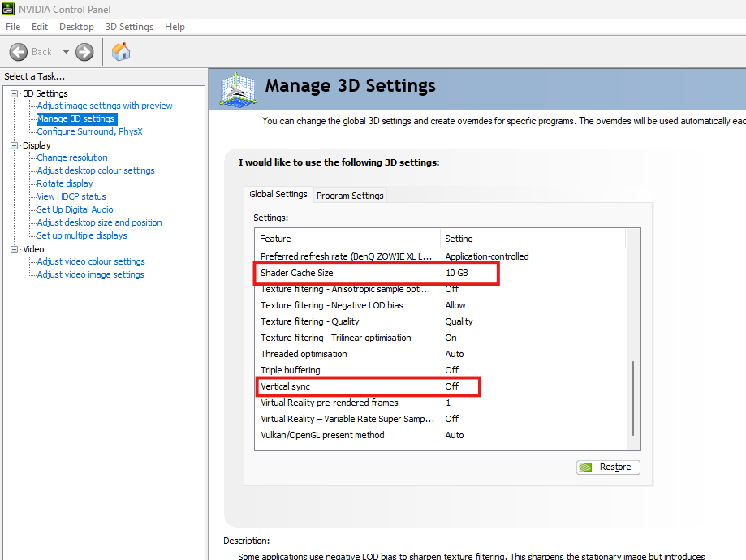746x560 pixels.
Task: Click the Back arrow icon
Action: point(19,52)
